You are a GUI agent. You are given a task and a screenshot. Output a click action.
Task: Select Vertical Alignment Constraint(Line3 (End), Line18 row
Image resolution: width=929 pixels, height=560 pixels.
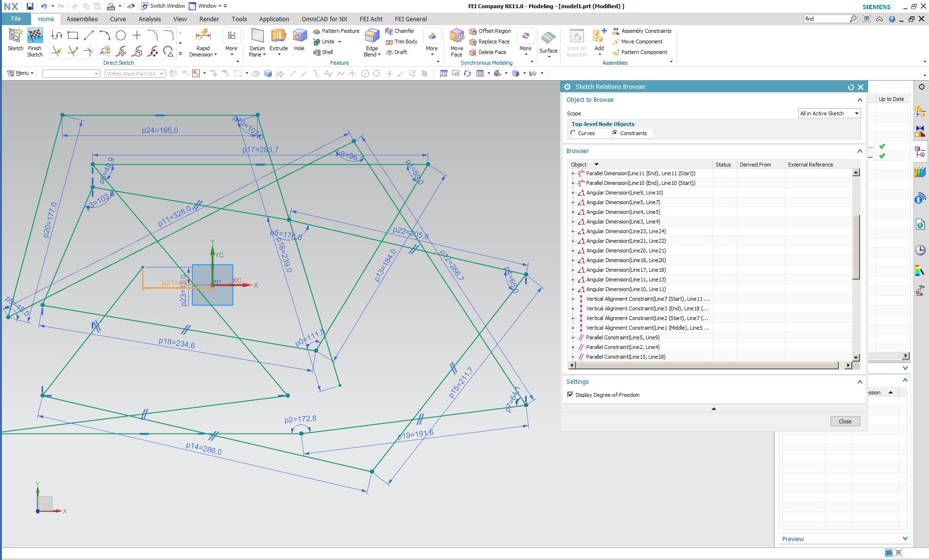640,308
